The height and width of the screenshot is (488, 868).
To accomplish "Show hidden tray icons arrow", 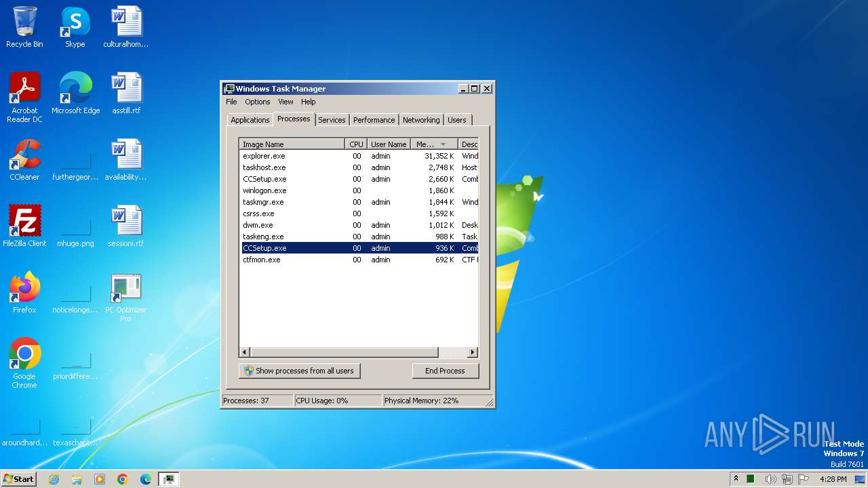I will pos(736,479).
